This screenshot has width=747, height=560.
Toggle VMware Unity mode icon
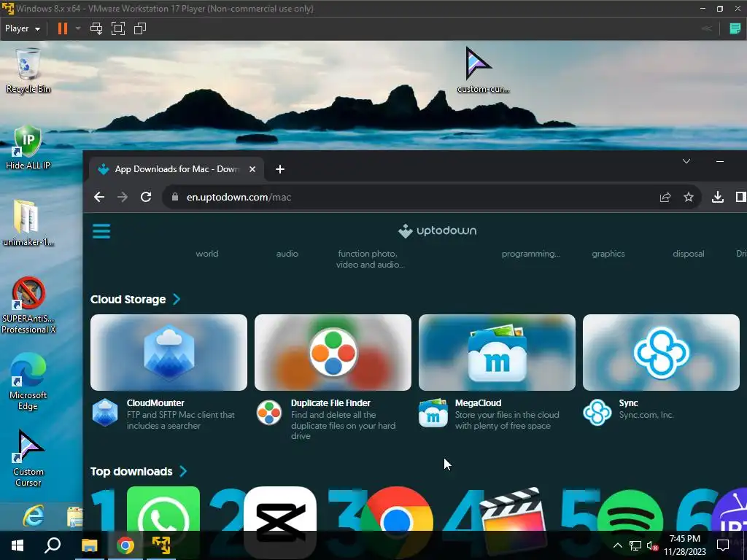click(x=140, y=28)
